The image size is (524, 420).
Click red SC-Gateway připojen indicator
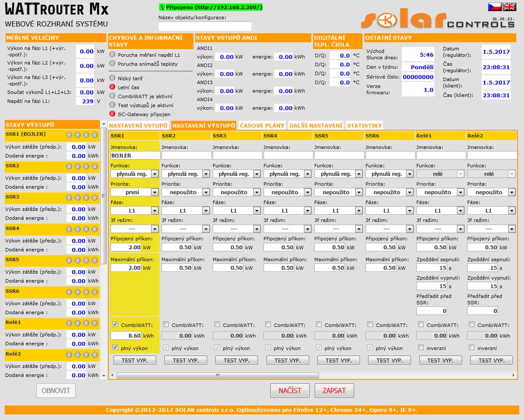(x=113, y=114)
